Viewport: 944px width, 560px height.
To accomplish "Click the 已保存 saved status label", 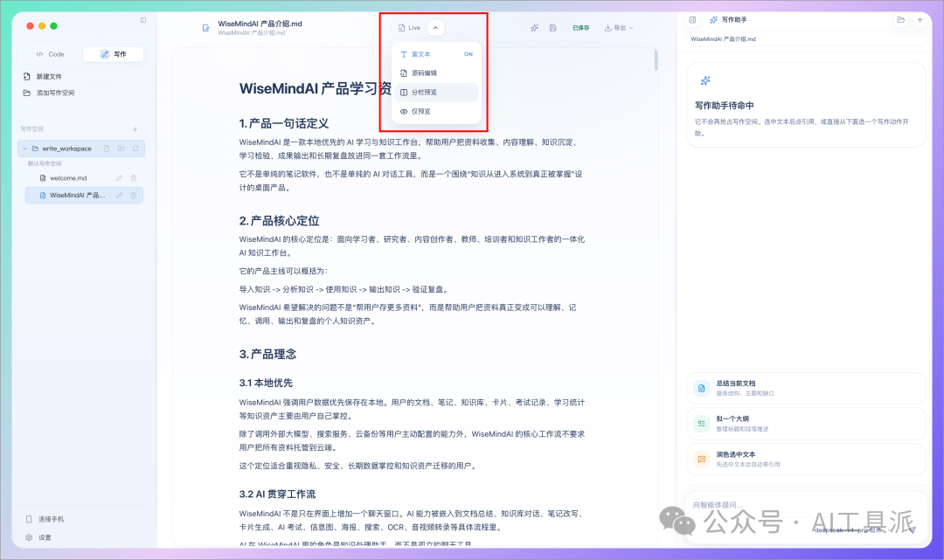I will (581, 28).
